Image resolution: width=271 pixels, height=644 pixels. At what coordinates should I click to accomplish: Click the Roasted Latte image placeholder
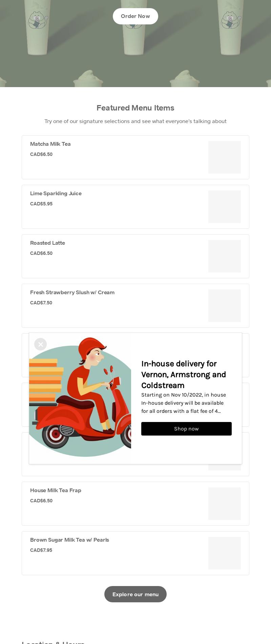point(225,256)
